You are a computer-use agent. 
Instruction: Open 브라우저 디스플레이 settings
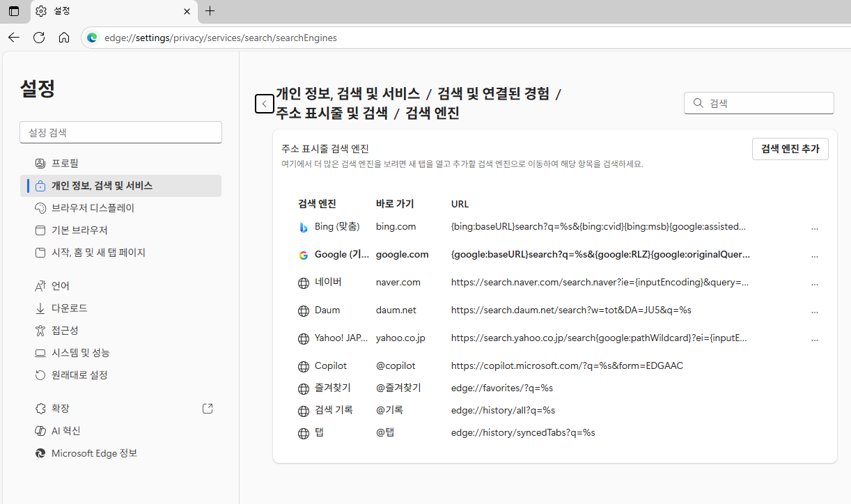[x=121, y=207]
